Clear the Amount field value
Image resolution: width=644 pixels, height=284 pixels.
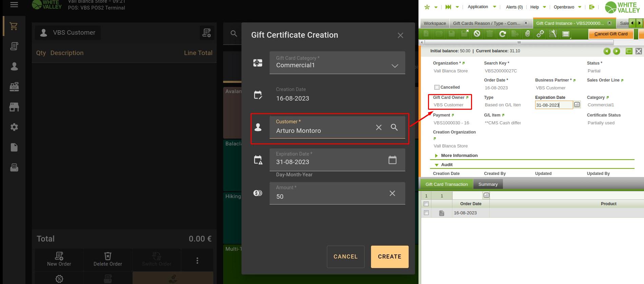tap(392, 193)
